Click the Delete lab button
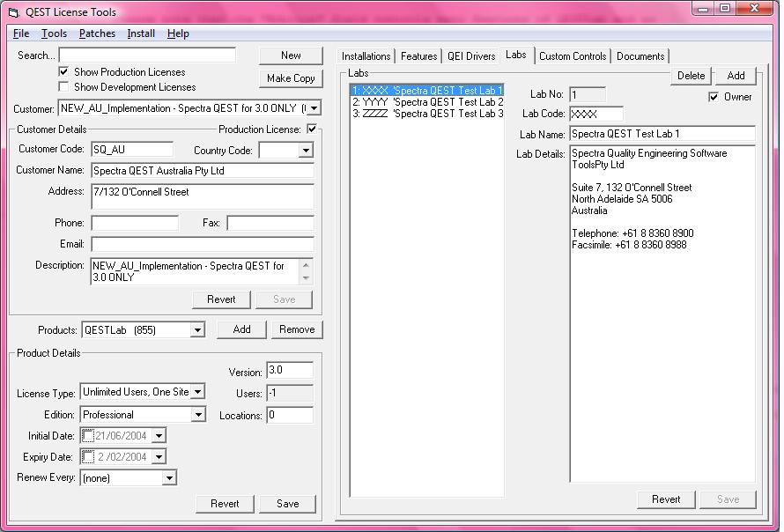This screenshot has height=532, width=784. pyautogui.click(x=692, y=76)
